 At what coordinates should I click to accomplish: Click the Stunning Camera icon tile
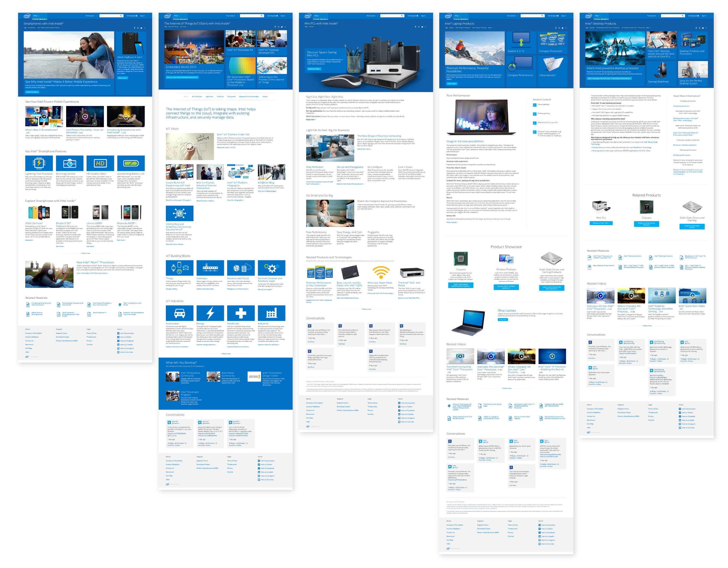coord(70,163)
